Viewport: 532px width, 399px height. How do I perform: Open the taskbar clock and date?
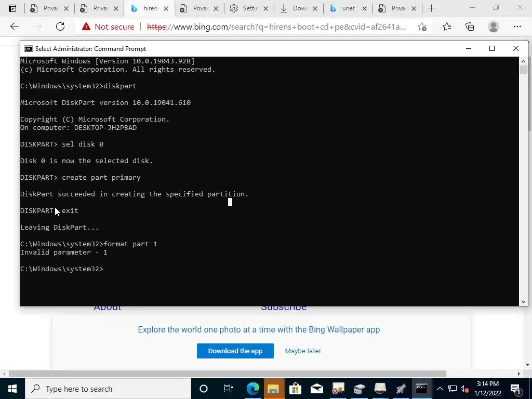pos(487,389)
